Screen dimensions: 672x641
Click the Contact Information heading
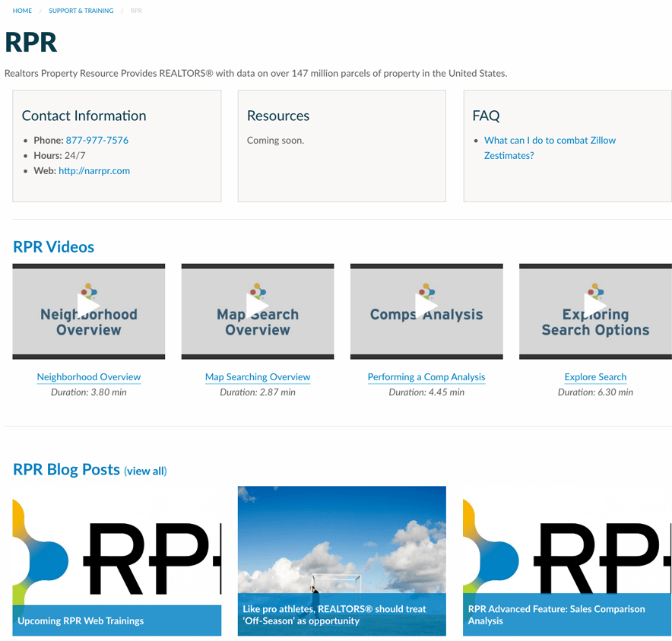coord(84,116)
